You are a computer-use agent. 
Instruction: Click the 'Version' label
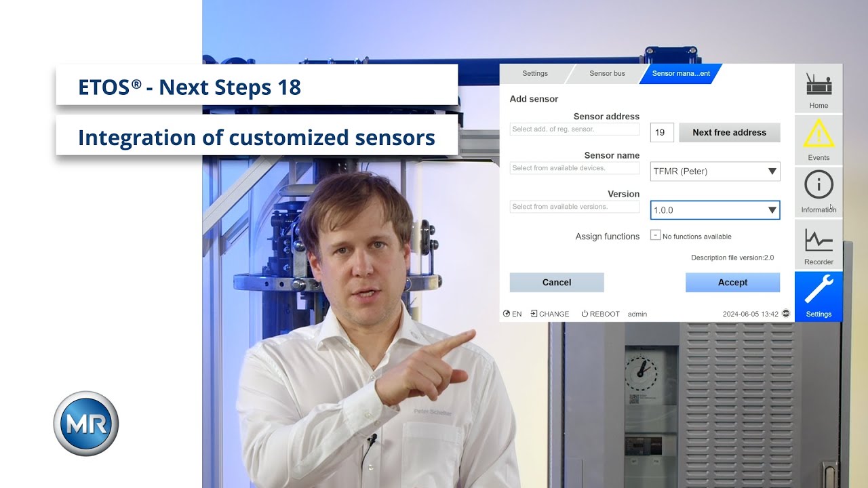click(x=623, y=194)
